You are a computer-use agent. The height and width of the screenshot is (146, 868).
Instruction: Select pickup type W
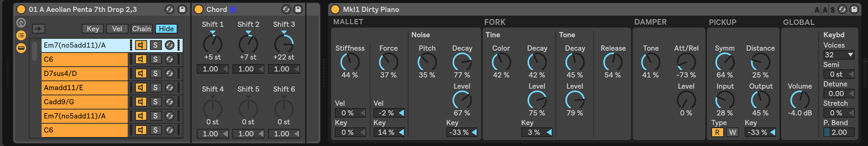click(x=732, y=132)
